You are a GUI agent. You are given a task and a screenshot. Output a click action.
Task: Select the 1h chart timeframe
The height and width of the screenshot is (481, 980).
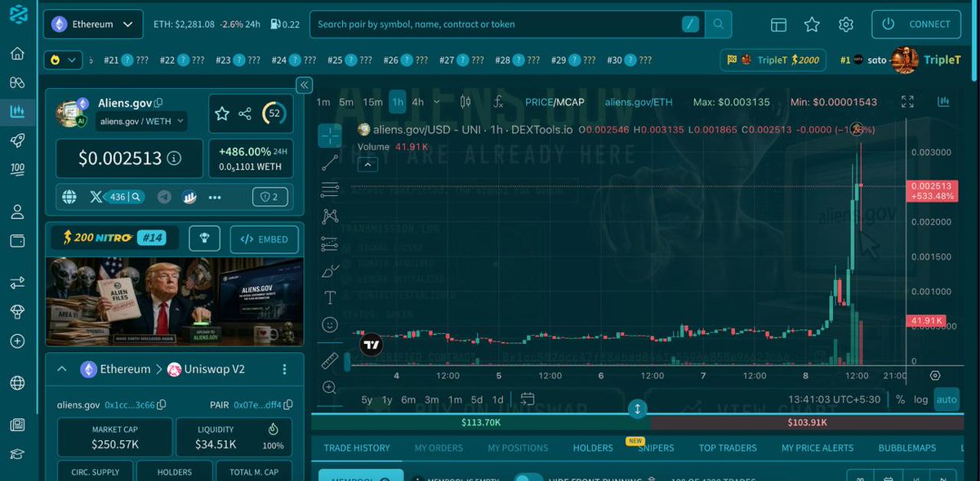398,102
